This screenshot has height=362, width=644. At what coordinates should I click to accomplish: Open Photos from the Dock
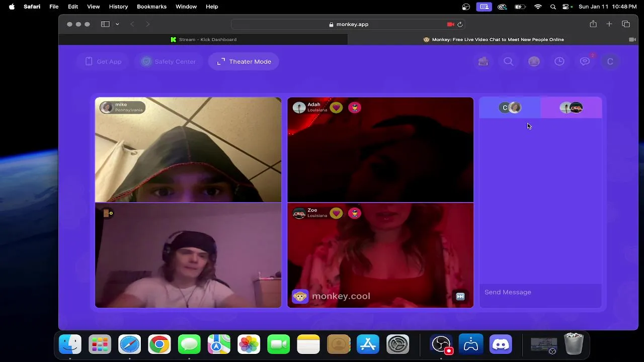(249, 344)
